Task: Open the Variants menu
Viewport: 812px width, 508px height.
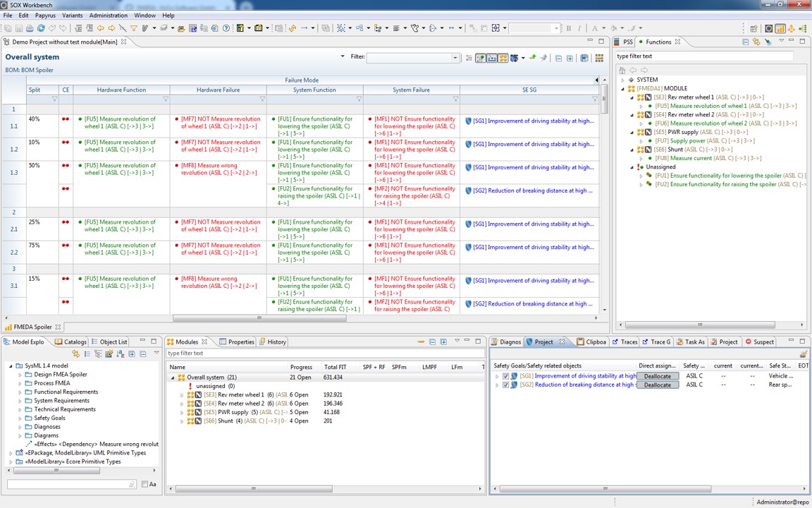Action: tap(72, 15)
